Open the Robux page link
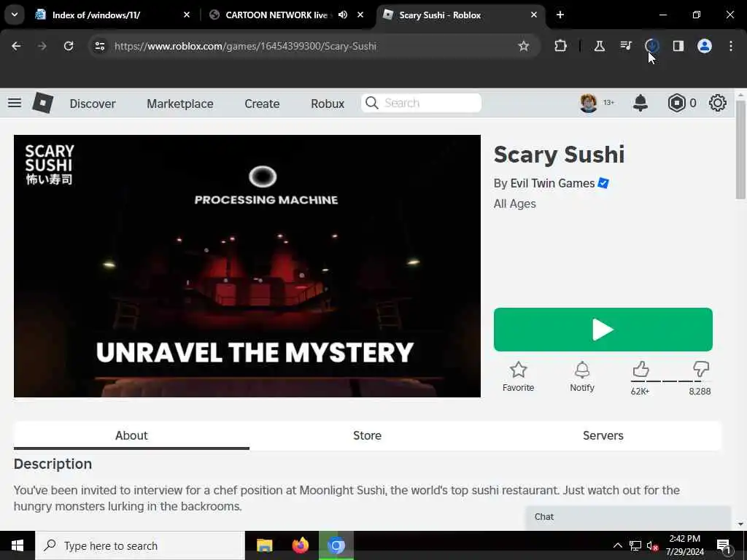 point(328,104)
